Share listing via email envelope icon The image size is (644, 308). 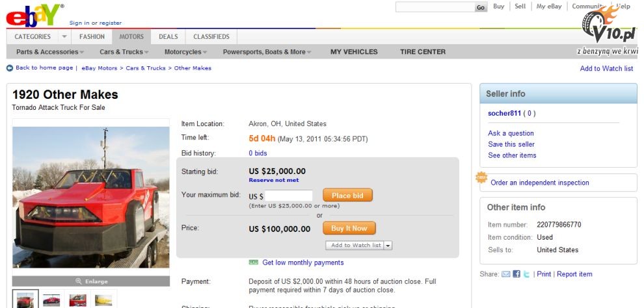(x=505, y=274)
